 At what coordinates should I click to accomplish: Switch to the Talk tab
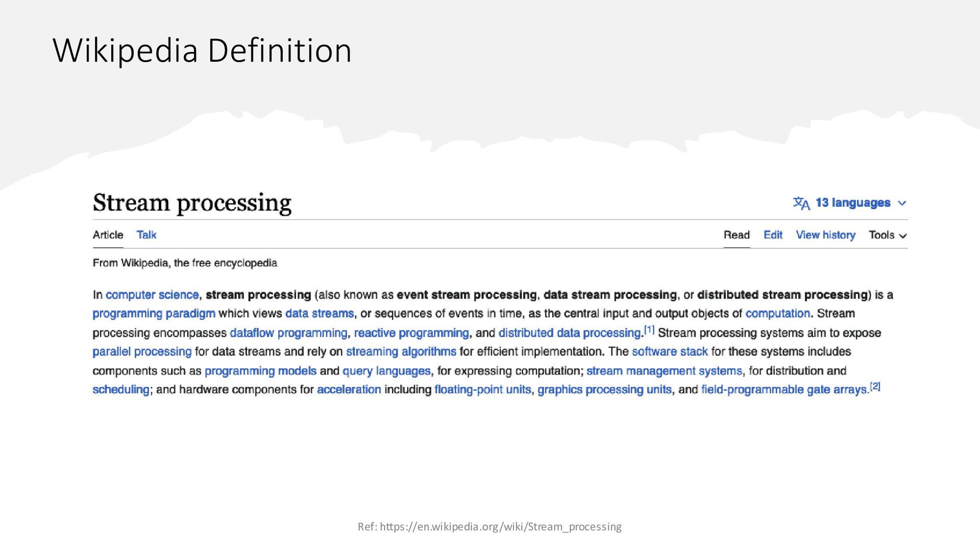click(146, 235)
